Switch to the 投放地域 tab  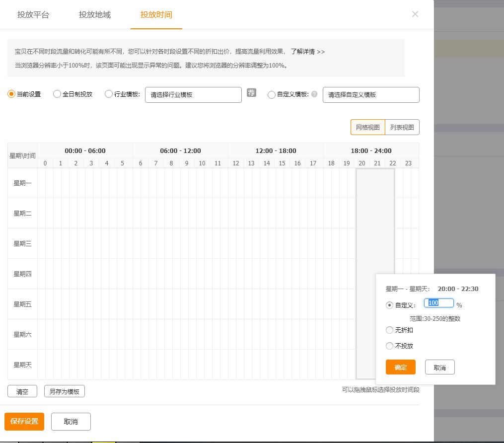(x=94, y=15)
